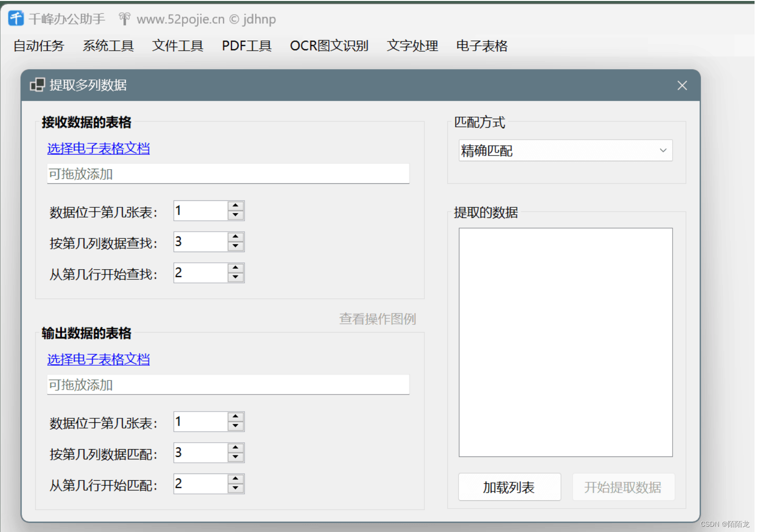Open the OCR图文识别 menu
Image resolution: width=757 pixels, height=532 pixels.
click(x=329, y=46)
